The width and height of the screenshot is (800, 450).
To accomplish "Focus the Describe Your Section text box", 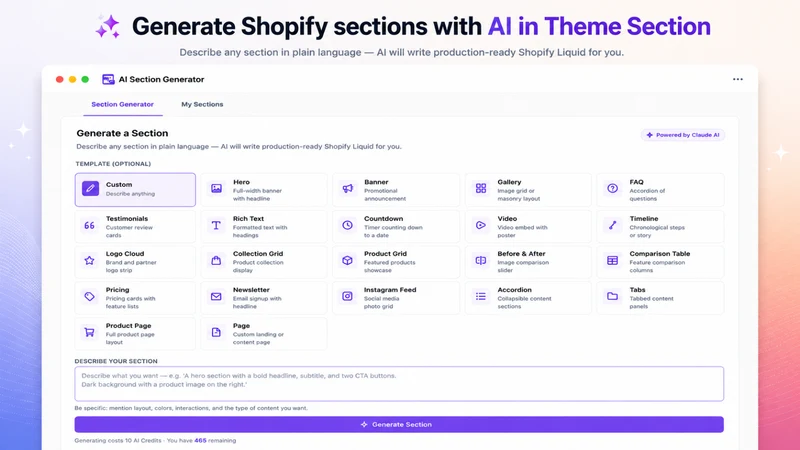I will pos(399,384).
